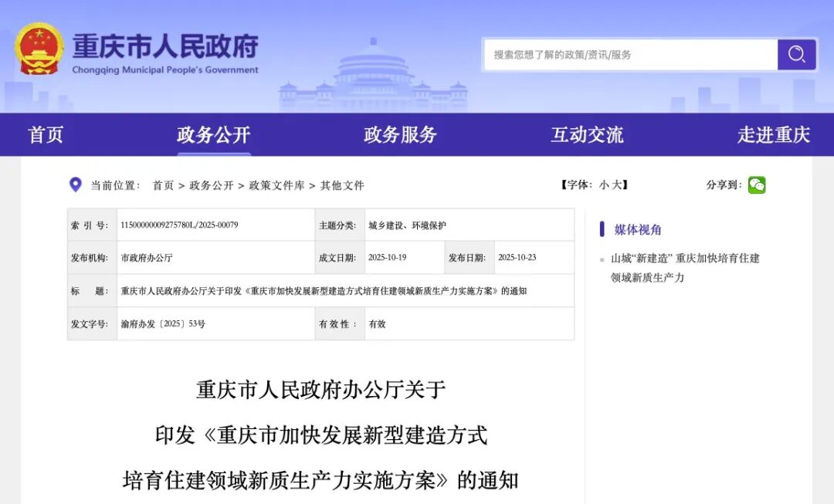The image size is (834, 504).
Task: Click the 重庆市人民政府 site title
Action: pyautogui.click(x=165, y=48)
